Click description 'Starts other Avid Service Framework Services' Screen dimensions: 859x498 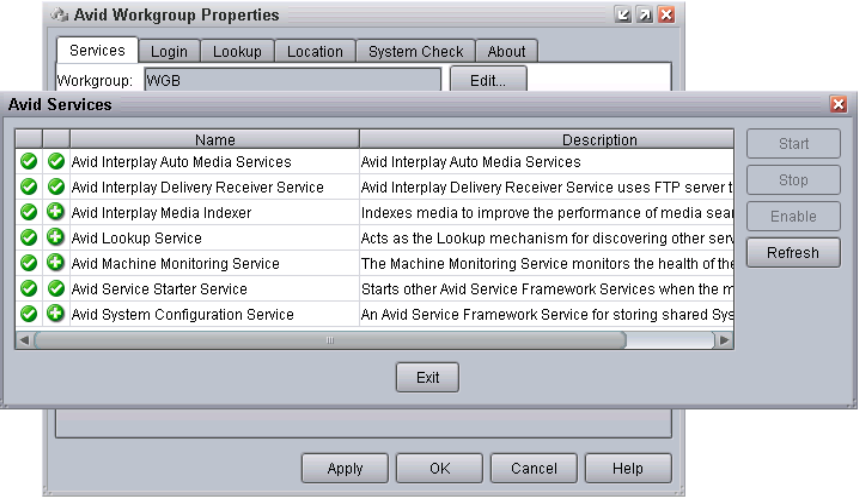point(546,289)
